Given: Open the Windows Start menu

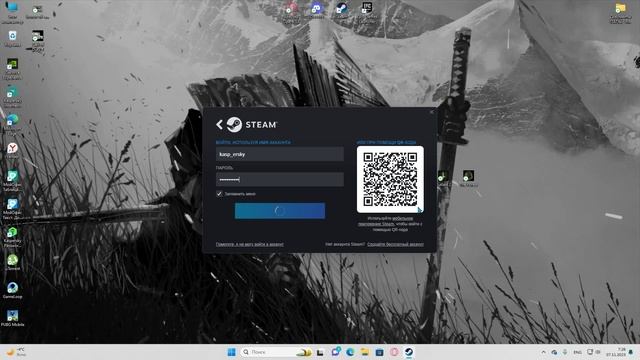Looking at the screenshot, I should (x=231, y=352).
